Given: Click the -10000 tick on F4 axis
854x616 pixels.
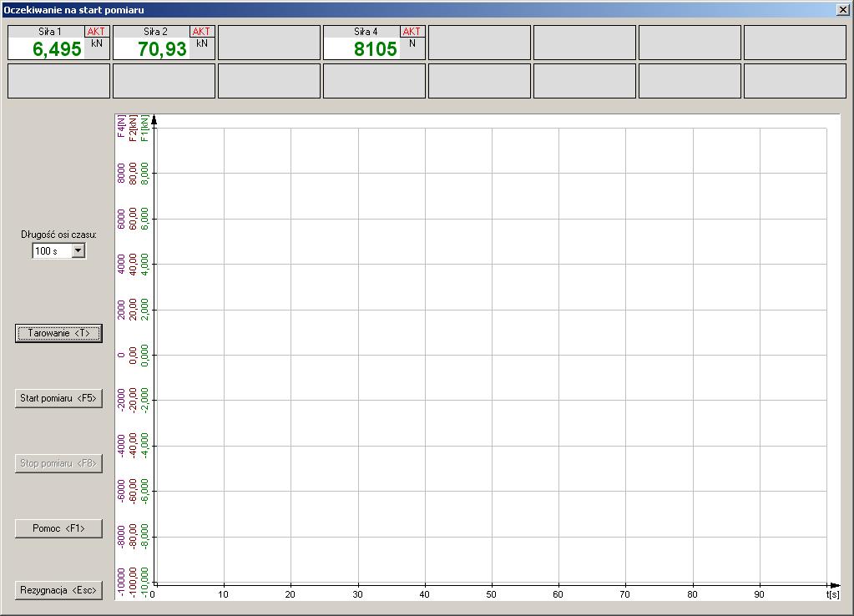Looking at the screenshot, I should tap(121, 583).
